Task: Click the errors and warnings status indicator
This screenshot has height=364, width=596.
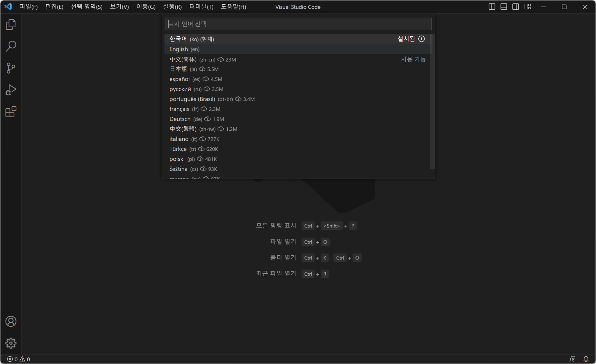Action: coord(19,359)
